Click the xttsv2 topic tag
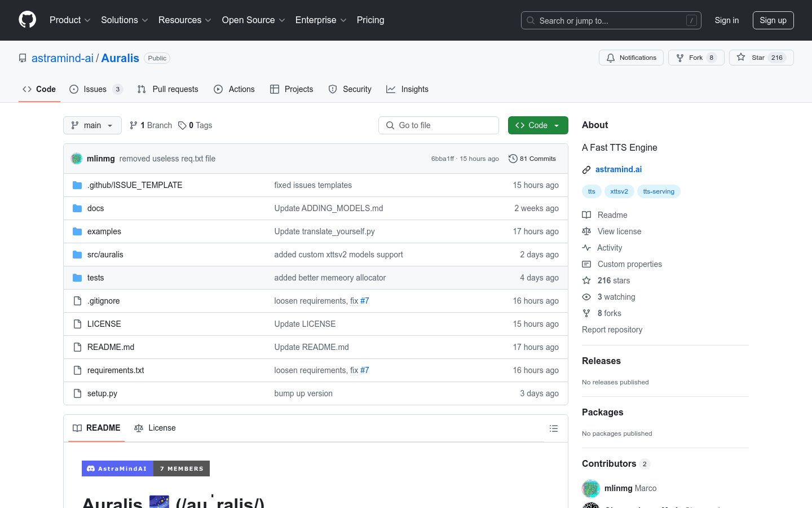The image size is (812, 508). click(x=619, y=191)
